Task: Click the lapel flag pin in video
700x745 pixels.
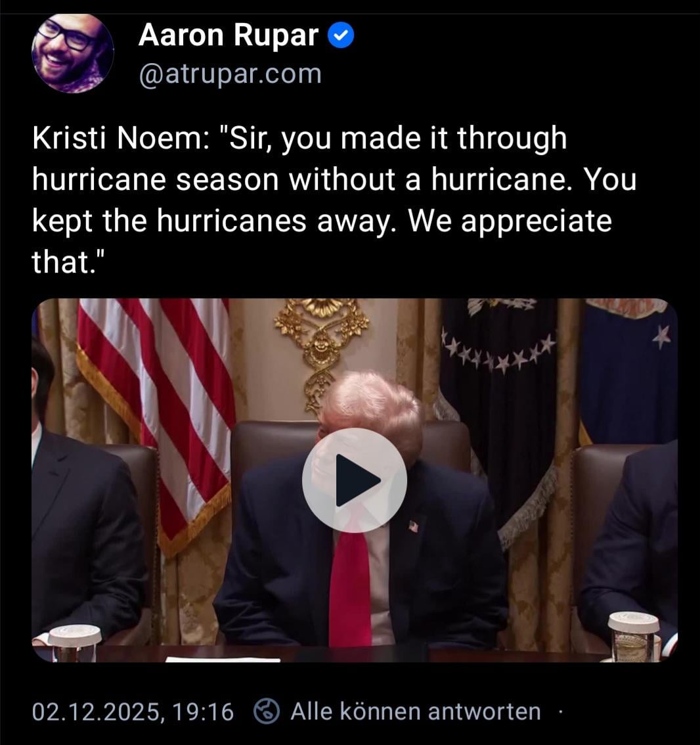Action: pos(413,526)
